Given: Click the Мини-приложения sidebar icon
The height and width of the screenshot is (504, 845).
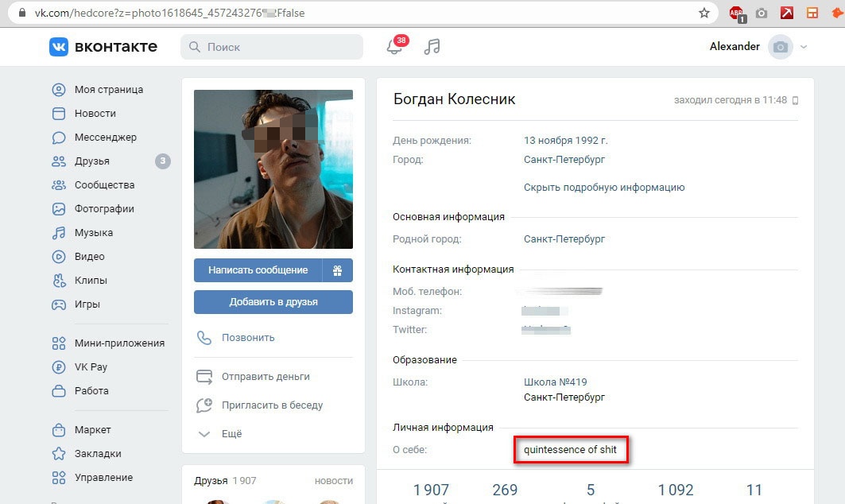Looking at the screenshot, I should pyautogui.click(x=58, y=343).
